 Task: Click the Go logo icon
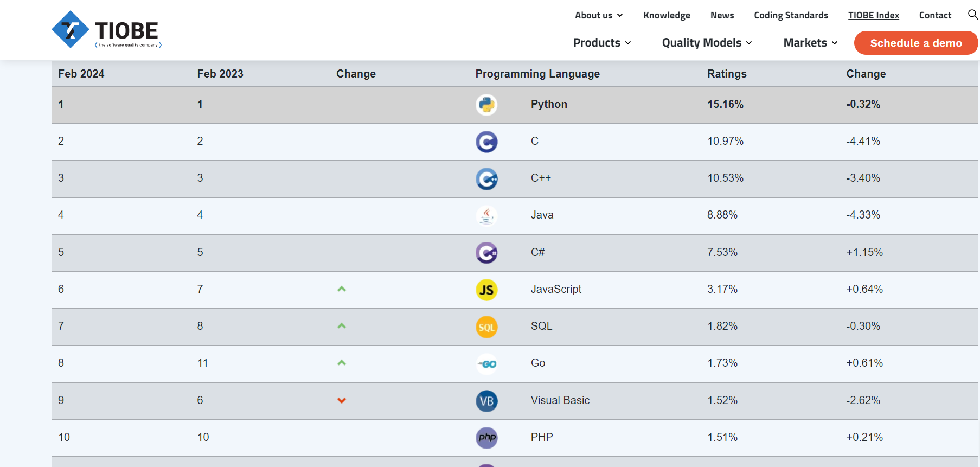click(486, 364)
